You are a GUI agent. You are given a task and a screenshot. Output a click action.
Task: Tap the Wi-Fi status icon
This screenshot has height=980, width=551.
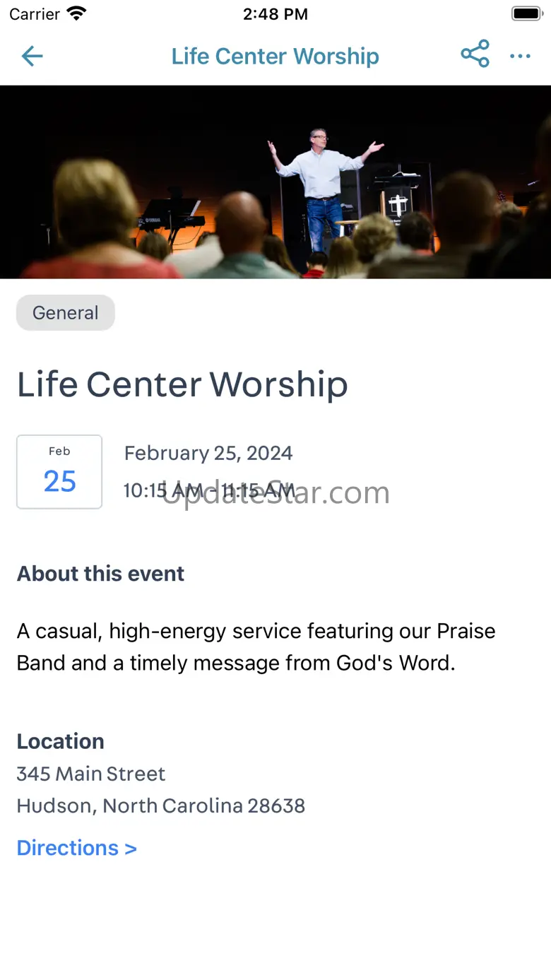point(76,13)
